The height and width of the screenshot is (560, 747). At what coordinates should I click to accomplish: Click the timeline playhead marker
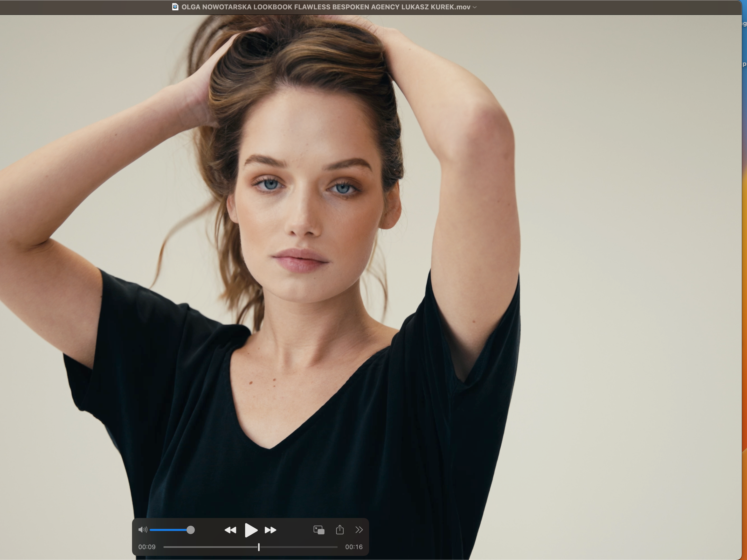[x=259, y=547]
